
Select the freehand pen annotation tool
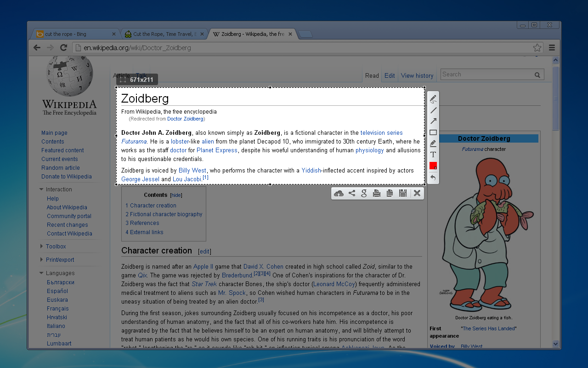point(432,98)
